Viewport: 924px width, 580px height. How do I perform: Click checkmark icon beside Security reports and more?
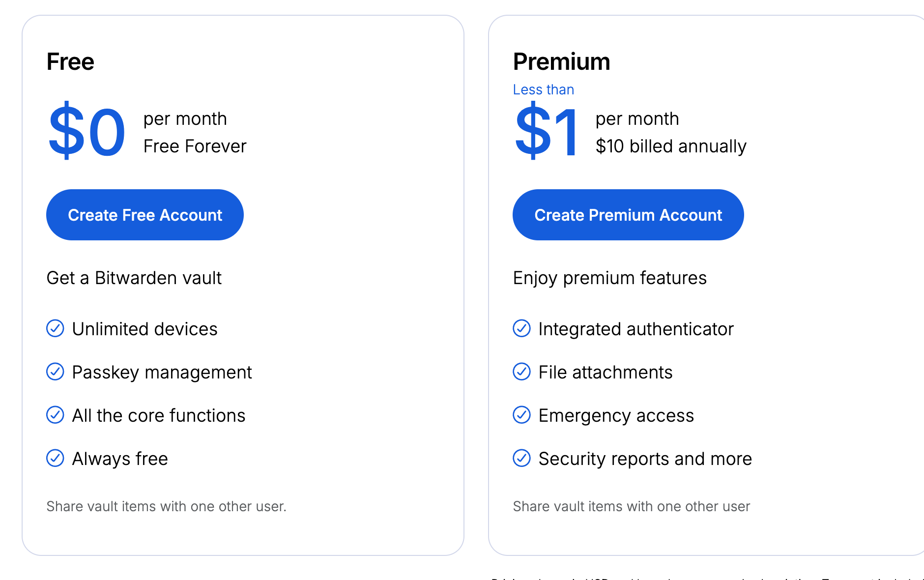click(521, 458)
